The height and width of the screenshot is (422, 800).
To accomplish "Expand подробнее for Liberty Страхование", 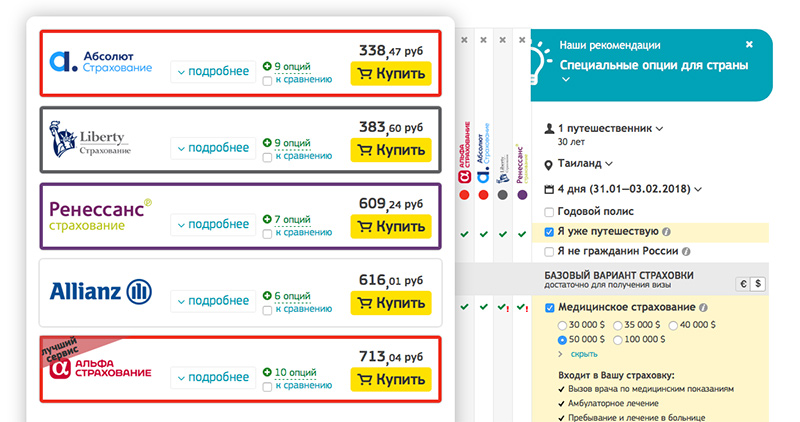I will [213, 148].
